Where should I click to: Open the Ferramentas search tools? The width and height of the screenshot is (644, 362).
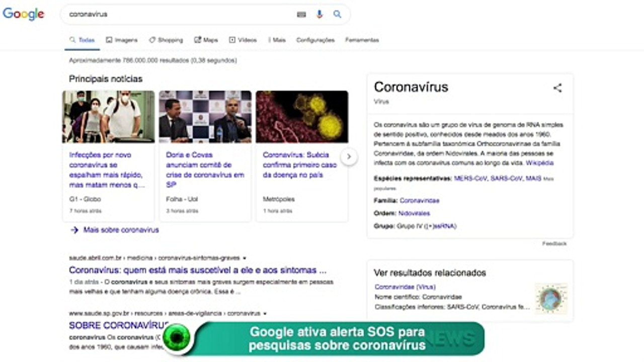pos(362,40)
